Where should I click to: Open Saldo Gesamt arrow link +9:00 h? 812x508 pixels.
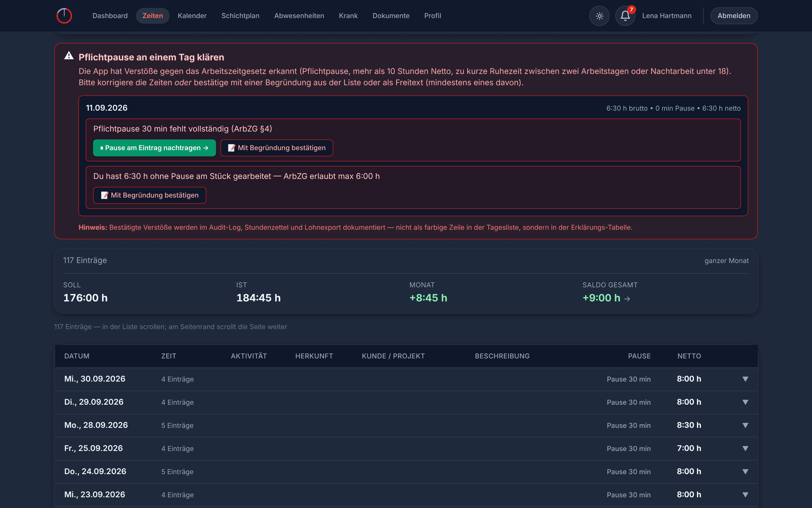tap(606, 298)
